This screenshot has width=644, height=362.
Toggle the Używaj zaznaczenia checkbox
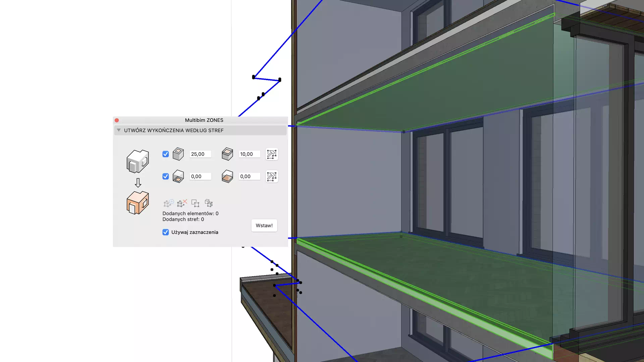point(166,232)
